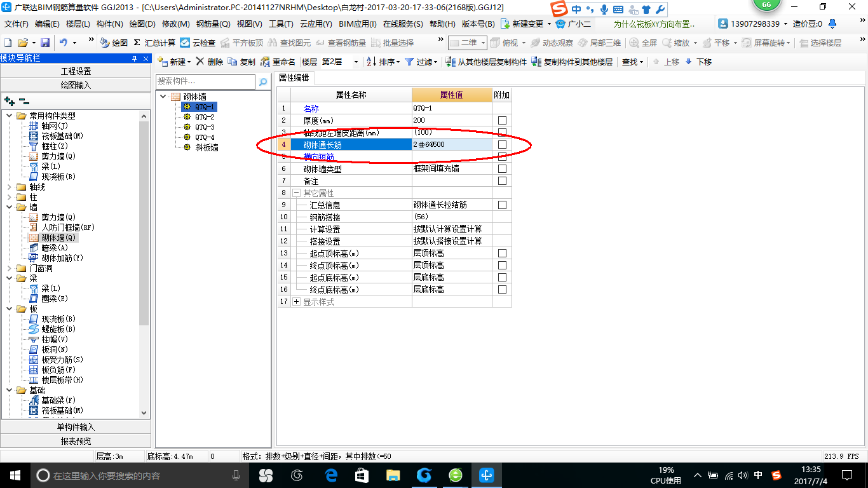Viewport: 868px width, 488px height.
Task: Click the Sogou wrench settings icon
Action: (660, 10)
